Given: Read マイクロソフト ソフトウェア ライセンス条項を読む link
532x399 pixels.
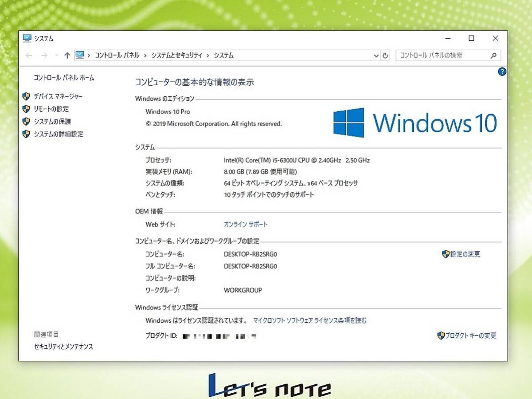Looking at the screenshot, I should point(310,320).
